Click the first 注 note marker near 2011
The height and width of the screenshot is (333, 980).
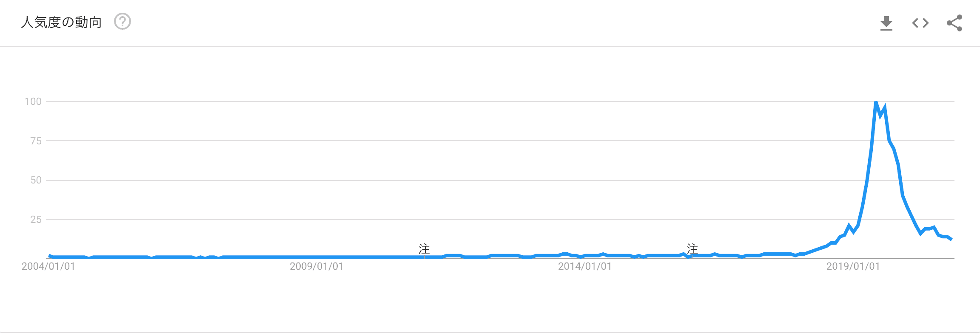[x=424, y=249]
